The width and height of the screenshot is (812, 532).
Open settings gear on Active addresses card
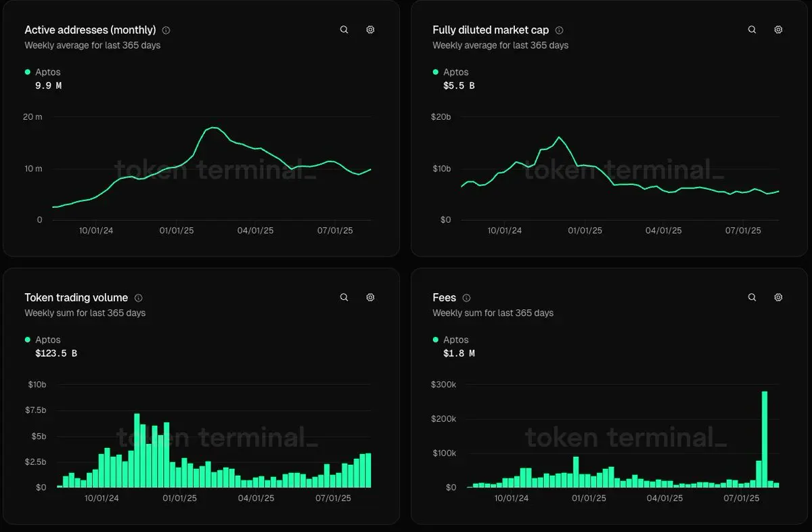pos(370,30)
